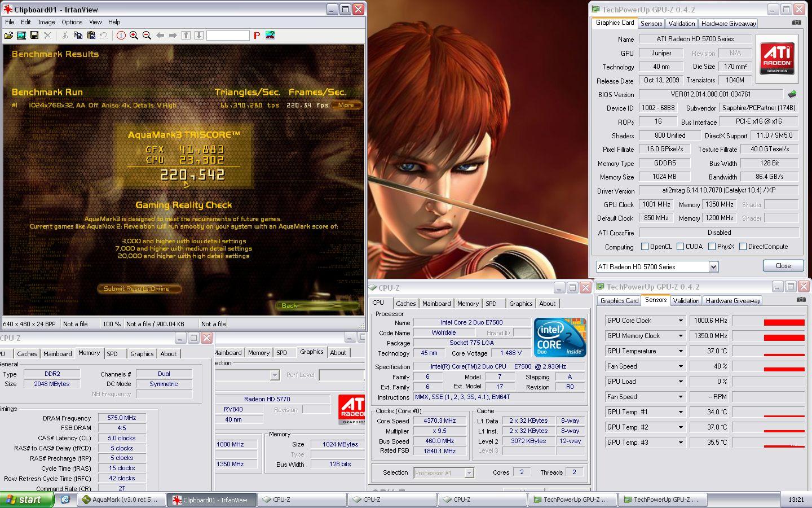Open the Caches tab in the CPU-Z processor window

(405, 304)
